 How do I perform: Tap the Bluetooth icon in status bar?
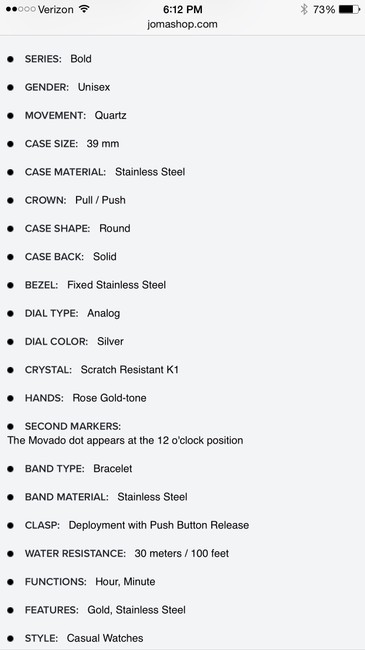click(304, 9)
